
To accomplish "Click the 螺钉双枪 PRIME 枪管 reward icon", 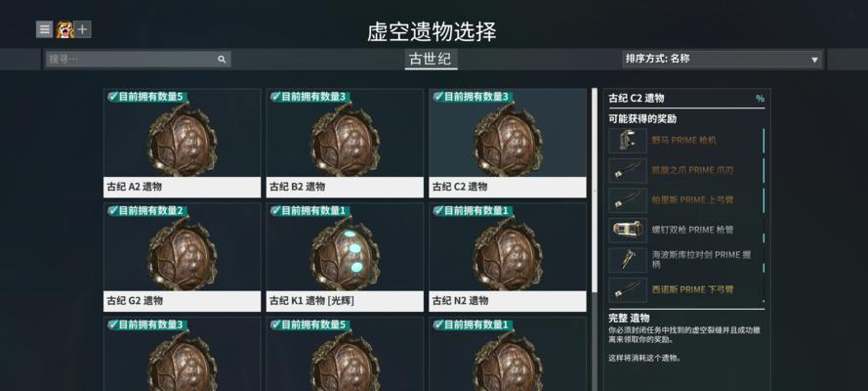I will pyautogui.click(x=628, y=230).
